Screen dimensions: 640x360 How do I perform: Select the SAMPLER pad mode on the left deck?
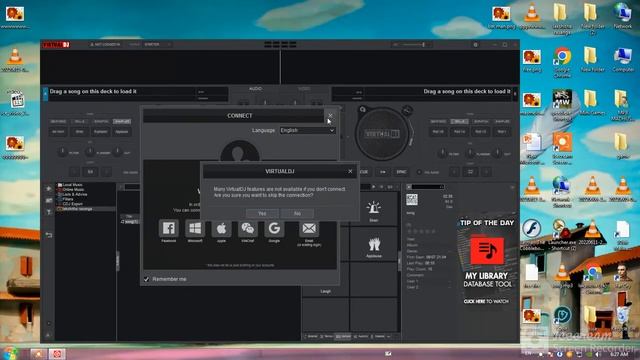click(122, 122)
